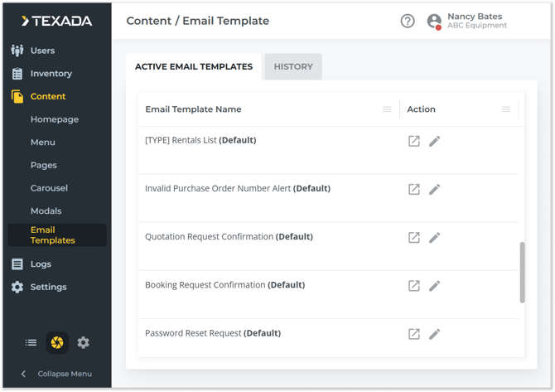Open the help question mark icon
The image size is (555, 392).
(x=408, y=22)
